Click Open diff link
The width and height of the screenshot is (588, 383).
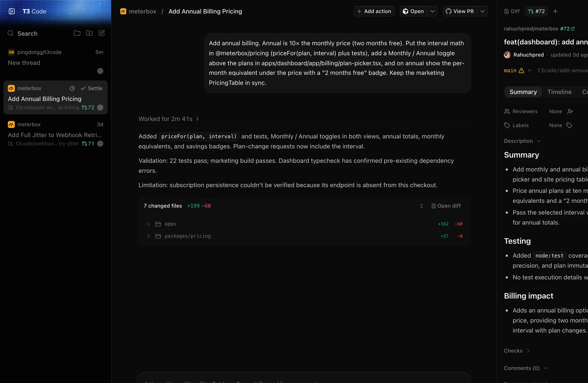446,206
